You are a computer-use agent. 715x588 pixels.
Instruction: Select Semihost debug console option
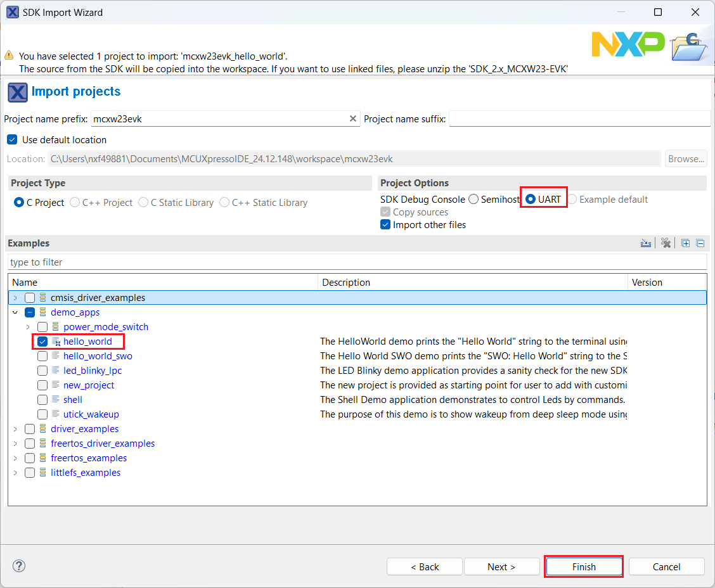473,199
